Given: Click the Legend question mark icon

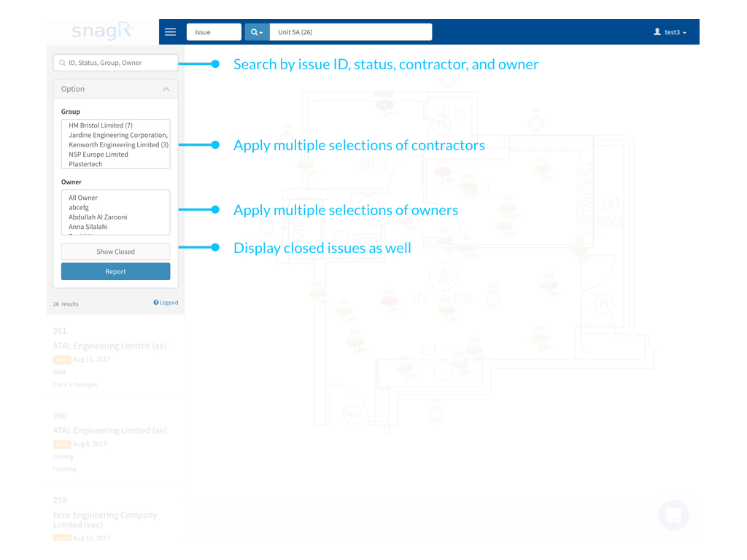Looking at the screenshot, I should (156, 303).
